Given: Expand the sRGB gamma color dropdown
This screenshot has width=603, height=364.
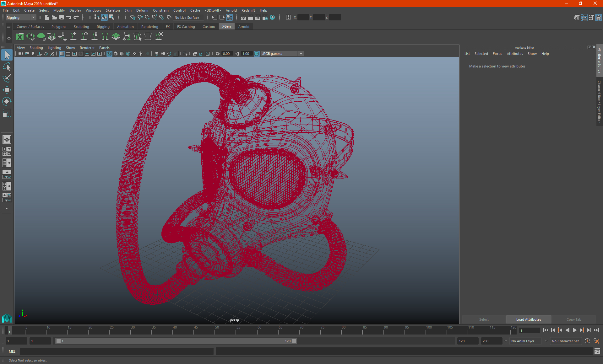Looking at the screenshot, I should tap(301, 53).
